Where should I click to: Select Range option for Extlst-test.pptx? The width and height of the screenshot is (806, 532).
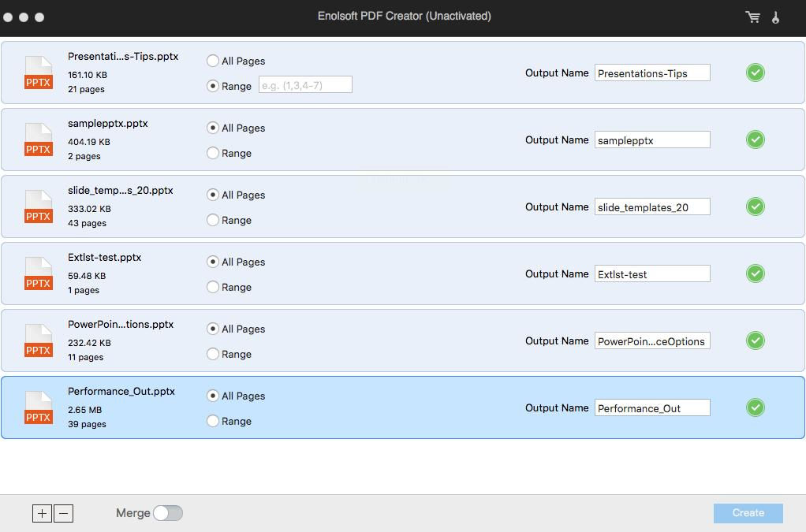[213, 287]
